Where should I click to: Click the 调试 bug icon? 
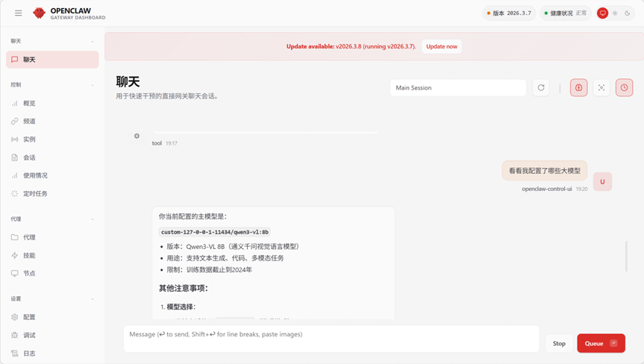[x=15, y=335]
